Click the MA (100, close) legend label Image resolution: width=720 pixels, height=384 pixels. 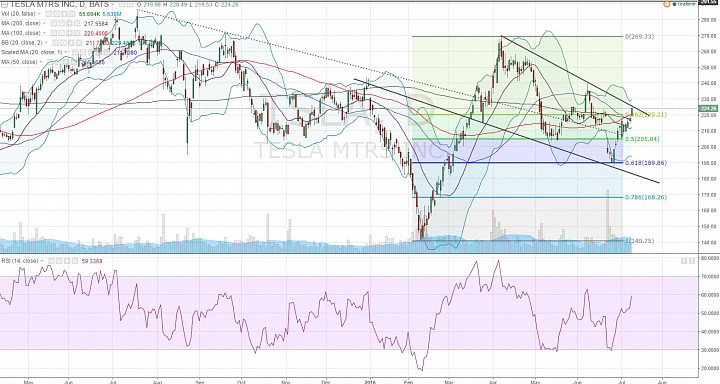[21, 33]
